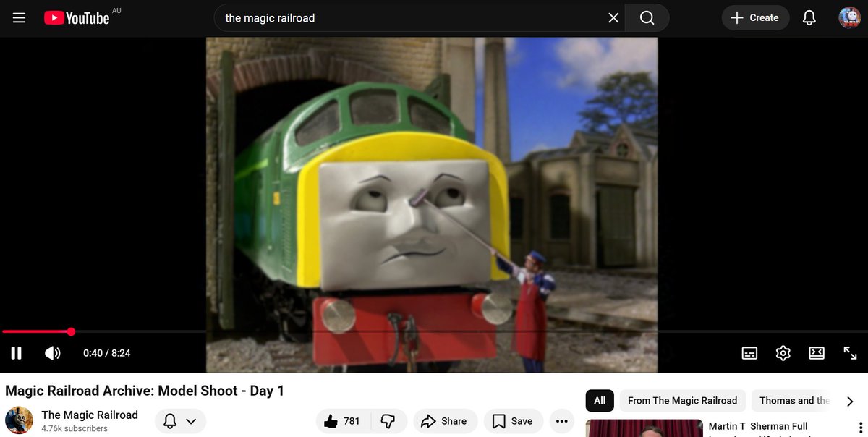Select 'From The Magic Railroad' chip
This screenshot has height=437, width=868.
click(x=682, y=401)
